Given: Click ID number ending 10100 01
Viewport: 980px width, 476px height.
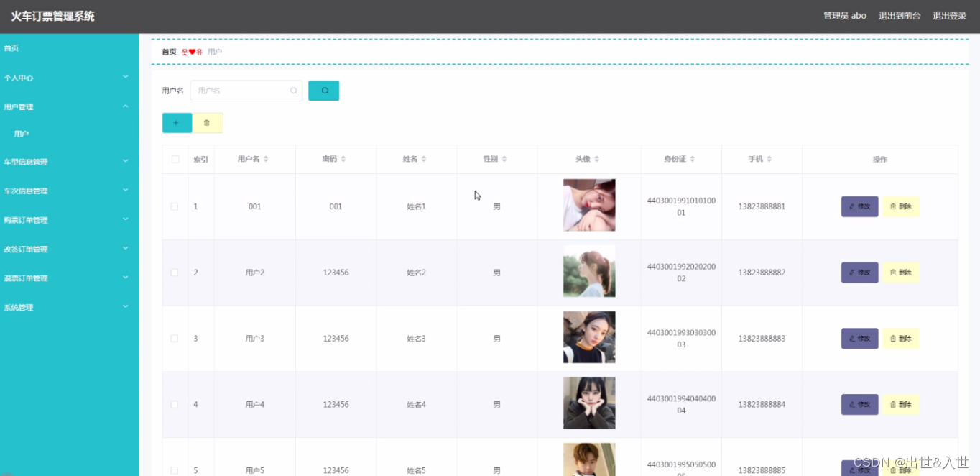Looking at the screenshot, I should [681, 206].
